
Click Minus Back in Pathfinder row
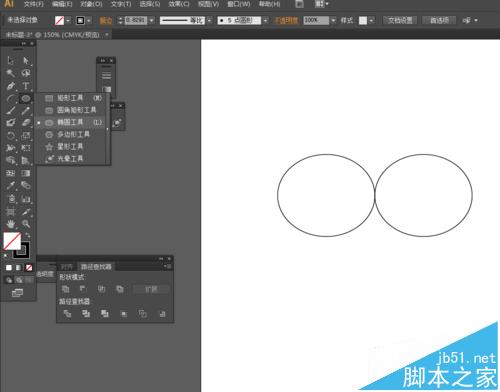pos(162,314)
